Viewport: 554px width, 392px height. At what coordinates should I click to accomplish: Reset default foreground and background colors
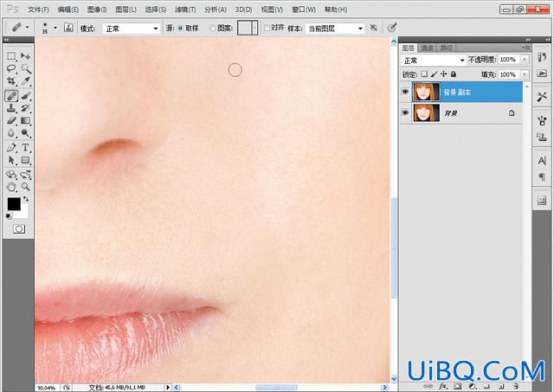9,216
